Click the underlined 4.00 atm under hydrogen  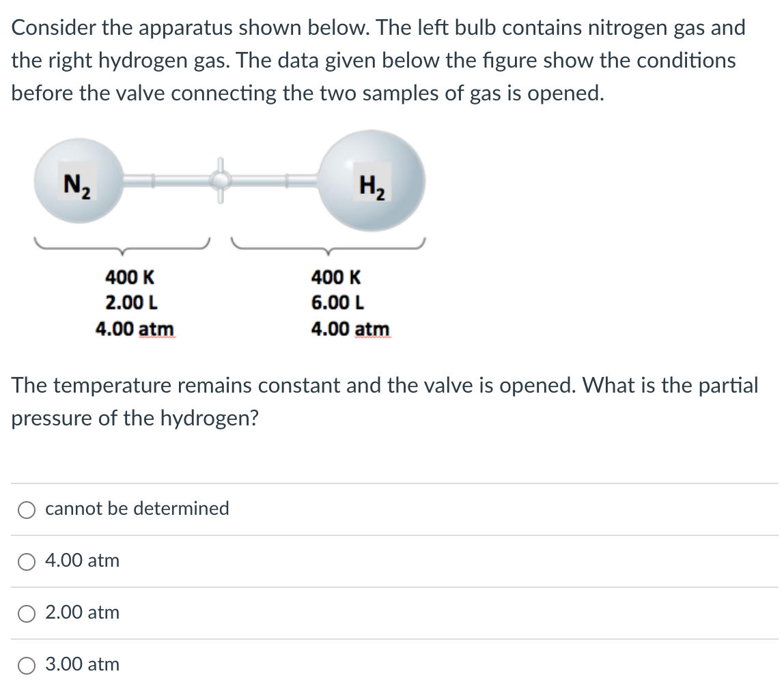pos(350,329)
